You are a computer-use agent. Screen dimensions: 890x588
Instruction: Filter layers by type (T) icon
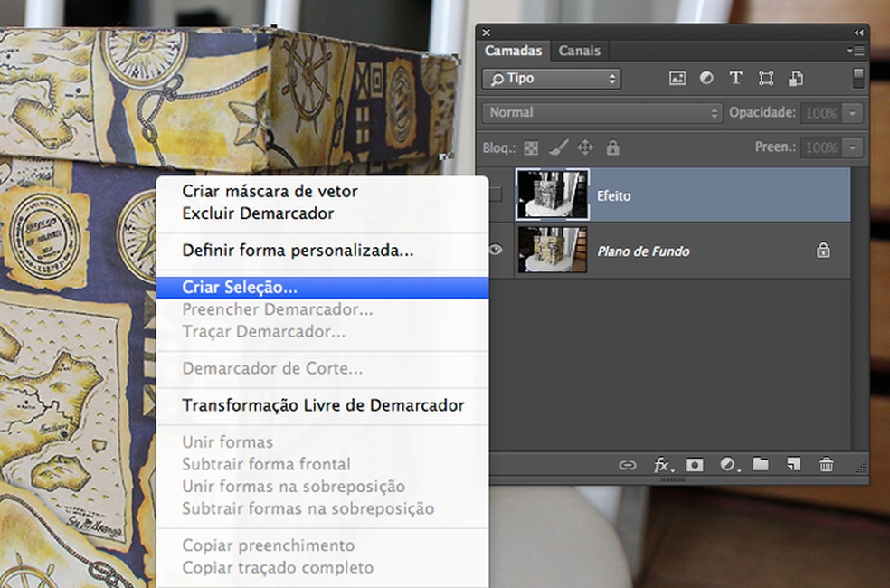pos(736,78)
